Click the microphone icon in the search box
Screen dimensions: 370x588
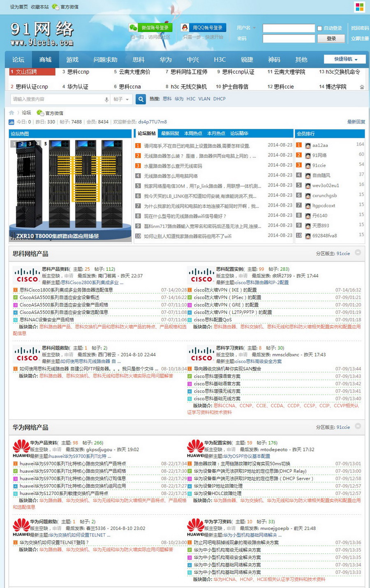point(106,99)
